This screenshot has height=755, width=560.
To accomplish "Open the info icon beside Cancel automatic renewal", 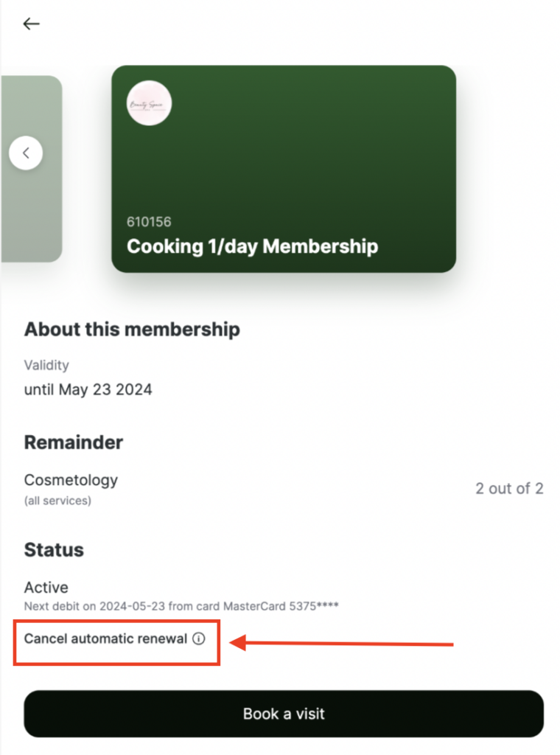I will pos(198,639).
